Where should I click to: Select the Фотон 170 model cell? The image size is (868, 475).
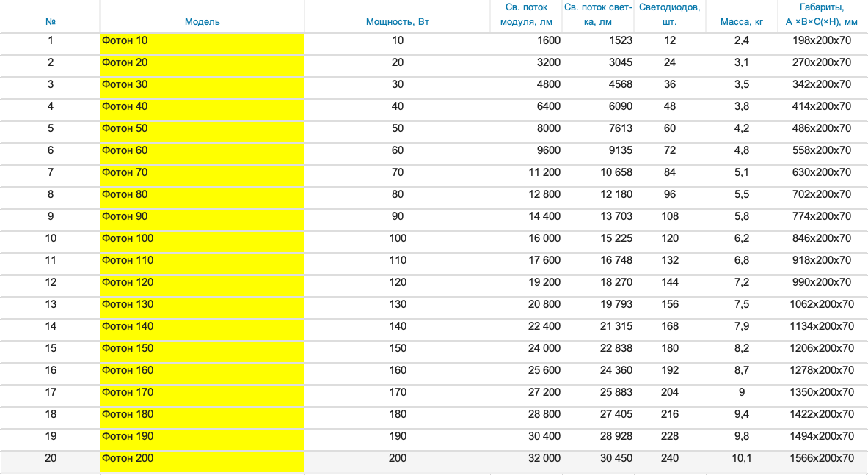202,396
